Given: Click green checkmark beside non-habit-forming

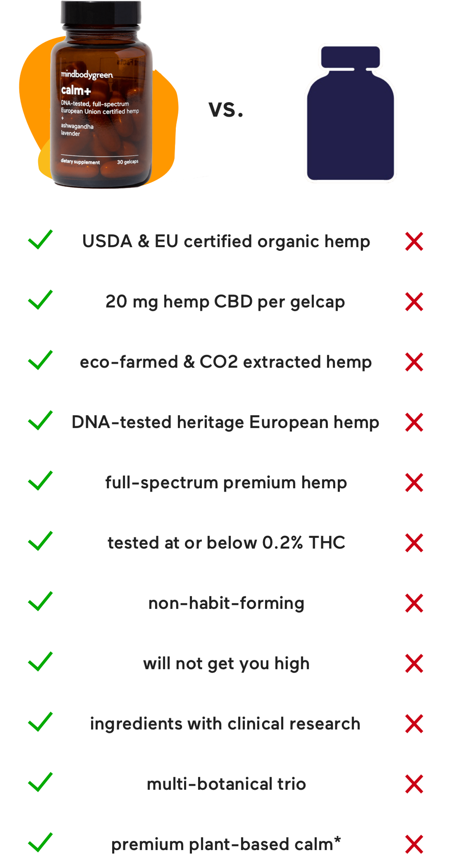Looking at the screenshot, I should (40, 601).
